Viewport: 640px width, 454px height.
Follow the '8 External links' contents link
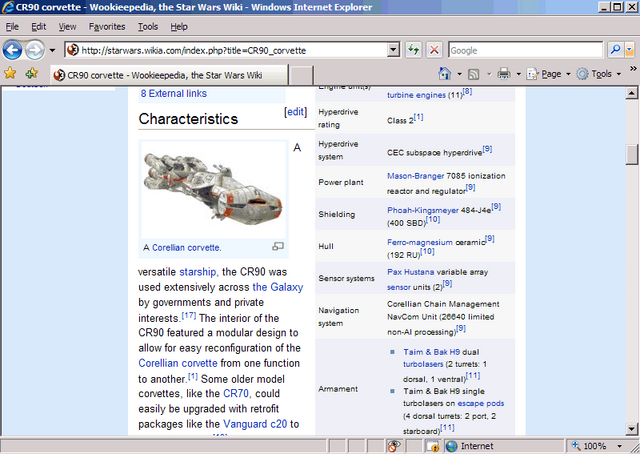[174, 93]
